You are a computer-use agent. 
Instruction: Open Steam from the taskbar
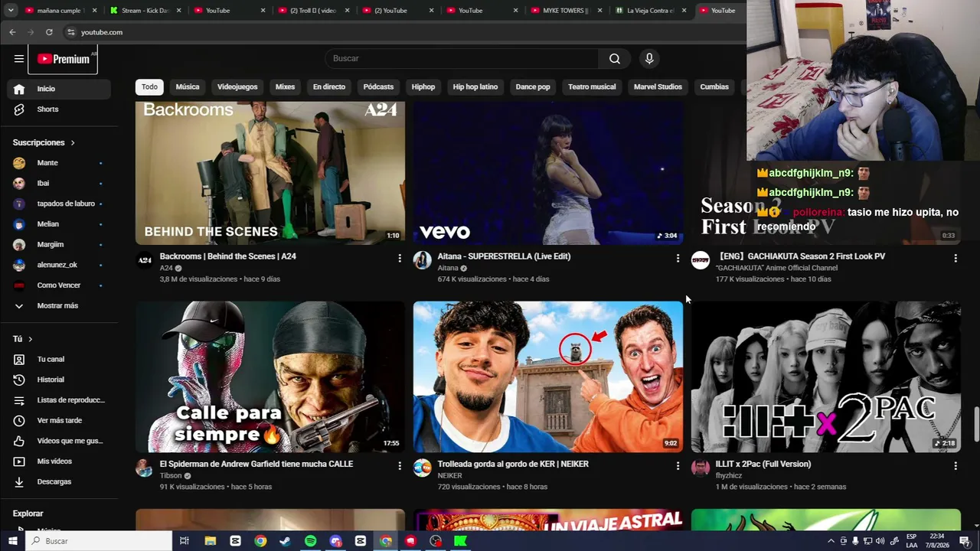pos(285,541)
